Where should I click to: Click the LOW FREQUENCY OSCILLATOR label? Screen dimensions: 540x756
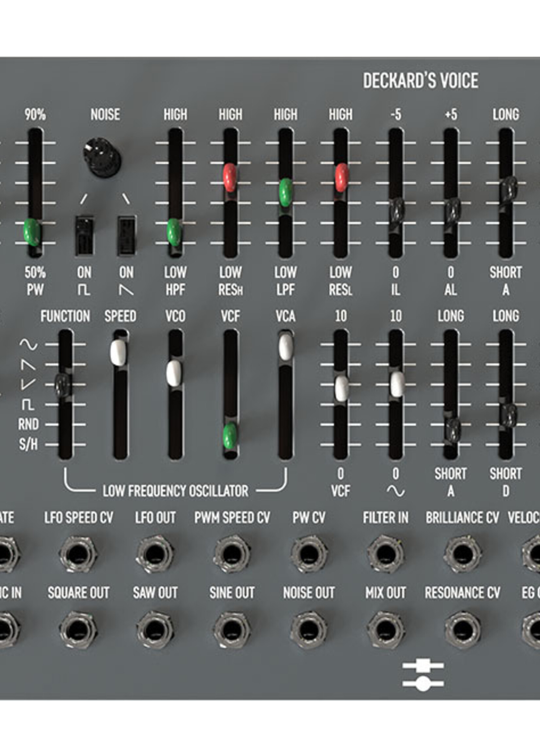pos(175,491)
